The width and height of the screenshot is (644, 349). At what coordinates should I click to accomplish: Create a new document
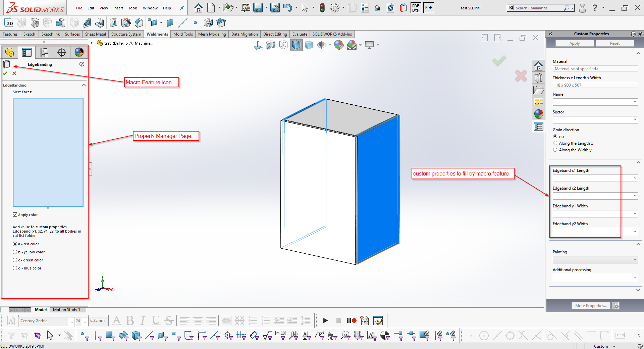pyautogui.click(x=211, y=8)
